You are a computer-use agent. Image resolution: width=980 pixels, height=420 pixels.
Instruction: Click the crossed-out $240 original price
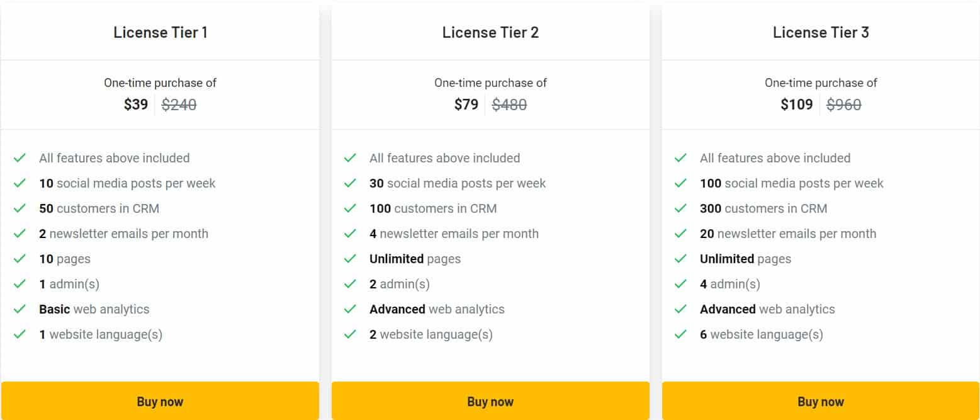179,105
